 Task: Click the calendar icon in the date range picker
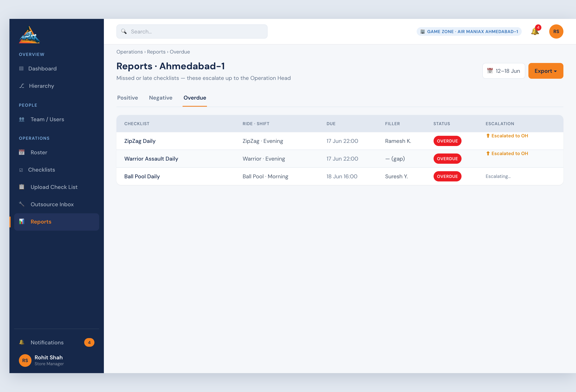(x=490, y=71)
